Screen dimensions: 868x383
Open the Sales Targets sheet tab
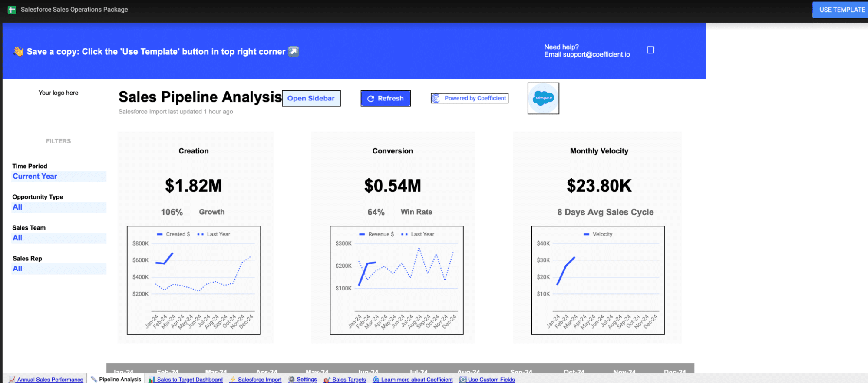pos(349,379)
